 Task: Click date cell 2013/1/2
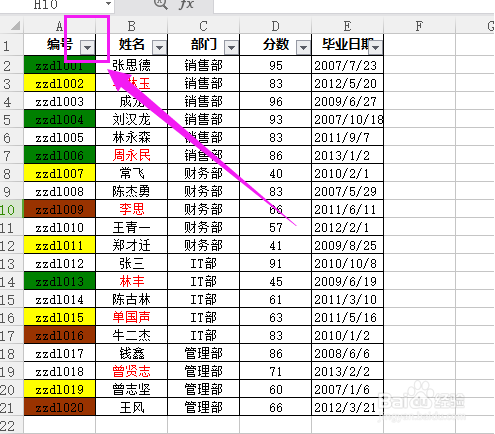[x=348, y=156]
